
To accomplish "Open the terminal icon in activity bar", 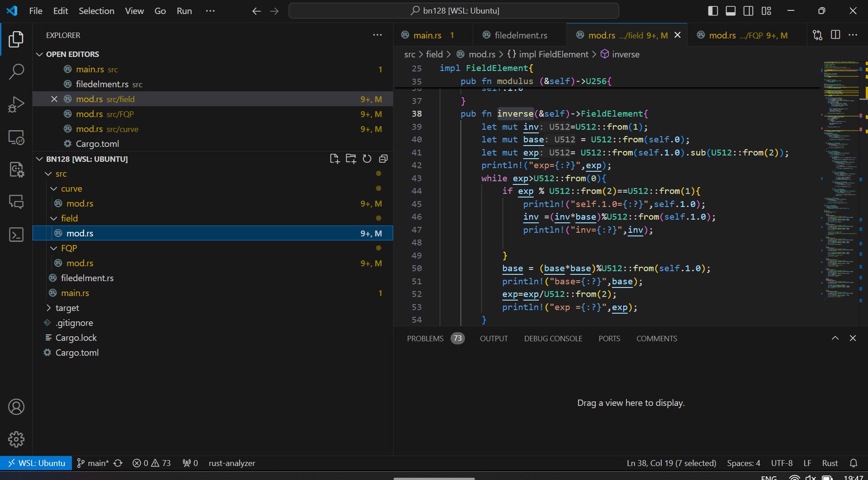I will pyautogui.click(x=16, y=235).
